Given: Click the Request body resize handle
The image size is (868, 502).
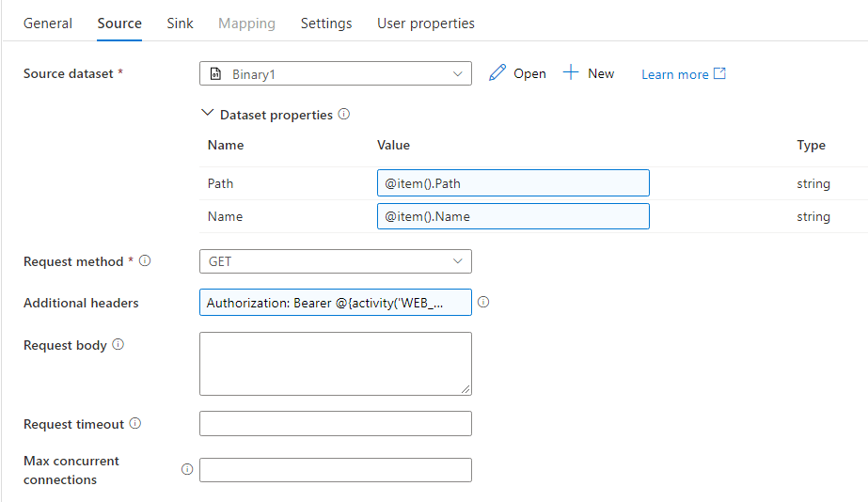Looking at the screenshot, I should coord(466,389).
